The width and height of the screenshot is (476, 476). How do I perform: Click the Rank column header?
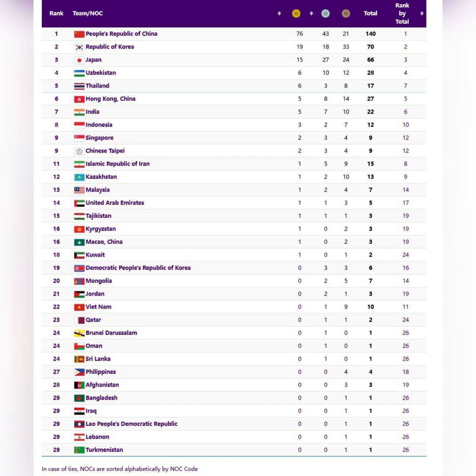pyautogui.click(x=57, y=13)
